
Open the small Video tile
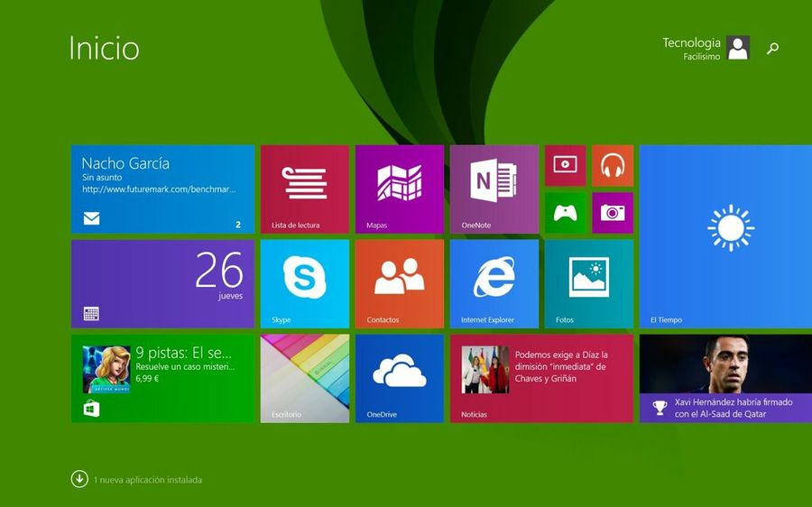(x=565, y=165)
